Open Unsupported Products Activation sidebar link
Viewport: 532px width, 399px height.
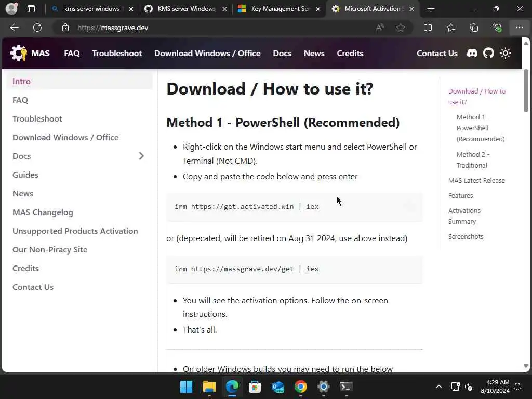(x=75, y=231)
